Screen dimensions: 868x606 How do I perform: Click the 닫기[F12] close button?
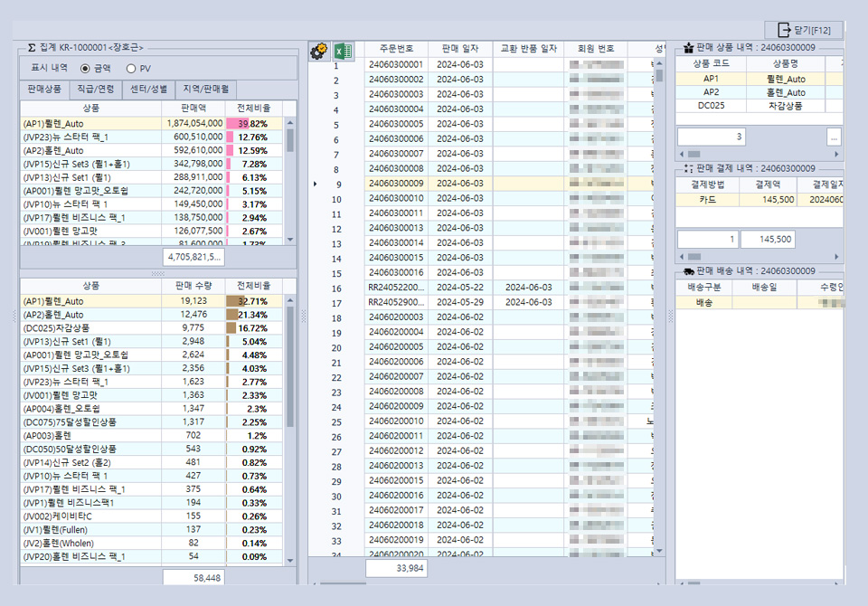click(803, 30)
